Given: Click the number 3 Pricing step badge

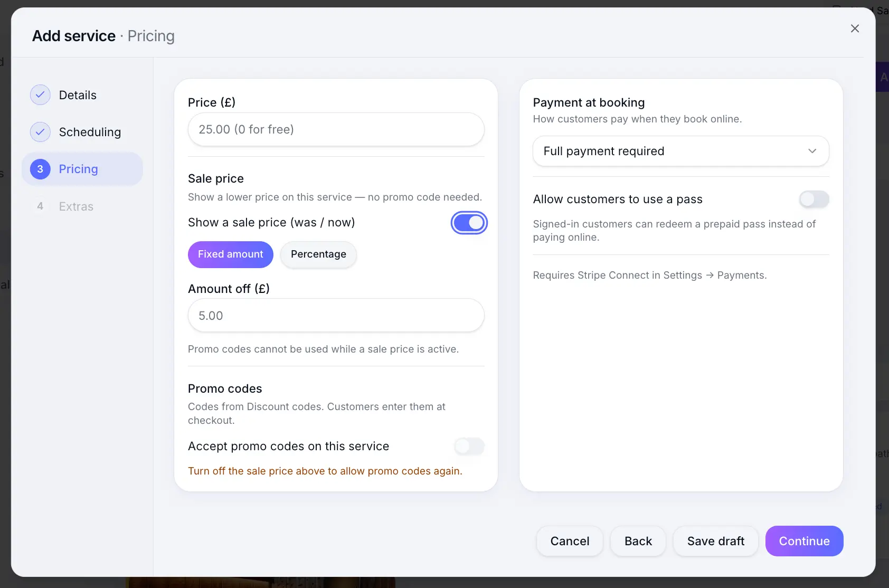Looking at the screenshot, I should [x=40, y=169].
